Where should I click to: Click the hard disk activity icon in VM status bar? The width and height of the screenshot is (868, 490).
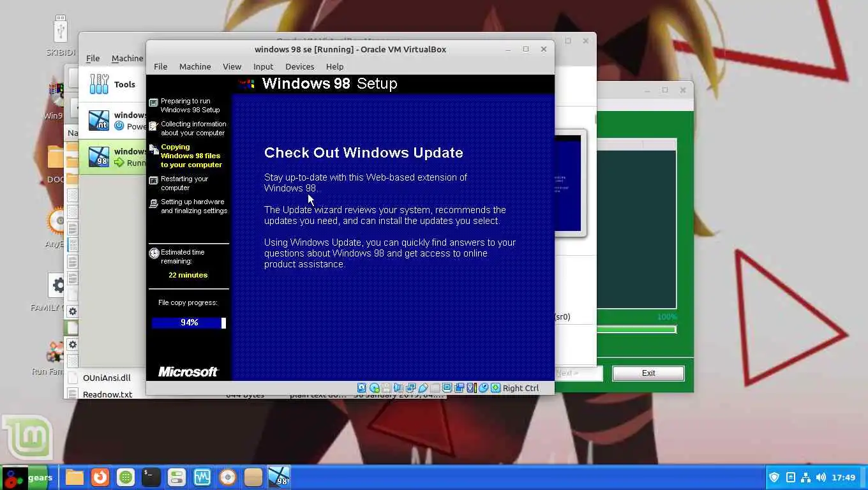[x=362, y=388]
